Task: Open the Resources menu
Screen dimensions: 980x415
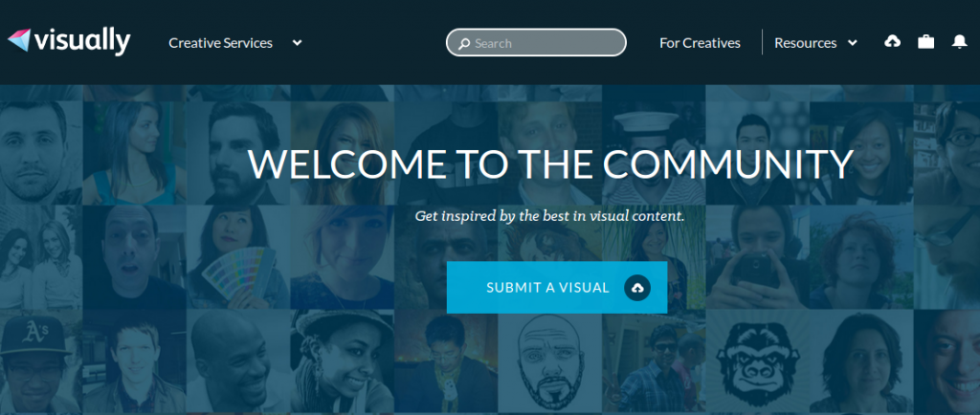Action: point(806,43)
